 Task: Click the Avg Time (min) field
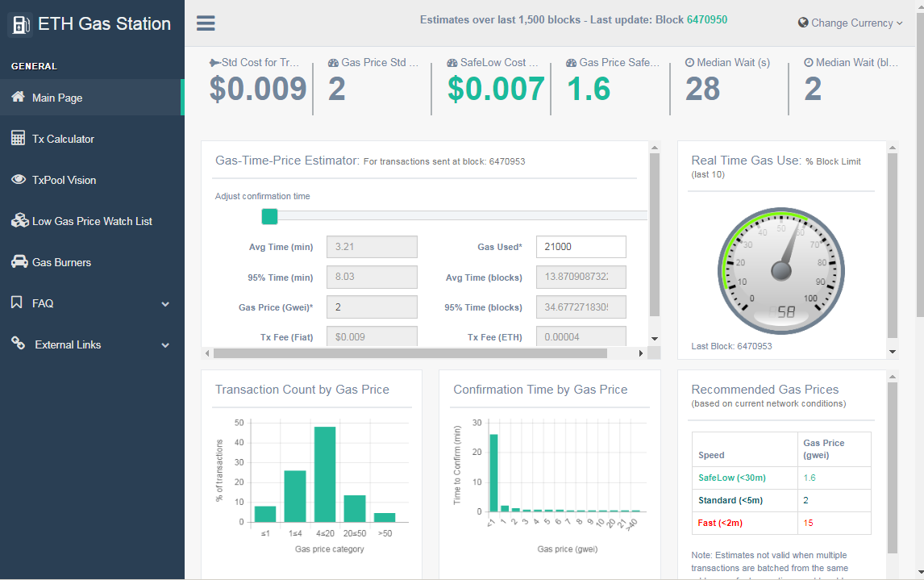[372, 247]
